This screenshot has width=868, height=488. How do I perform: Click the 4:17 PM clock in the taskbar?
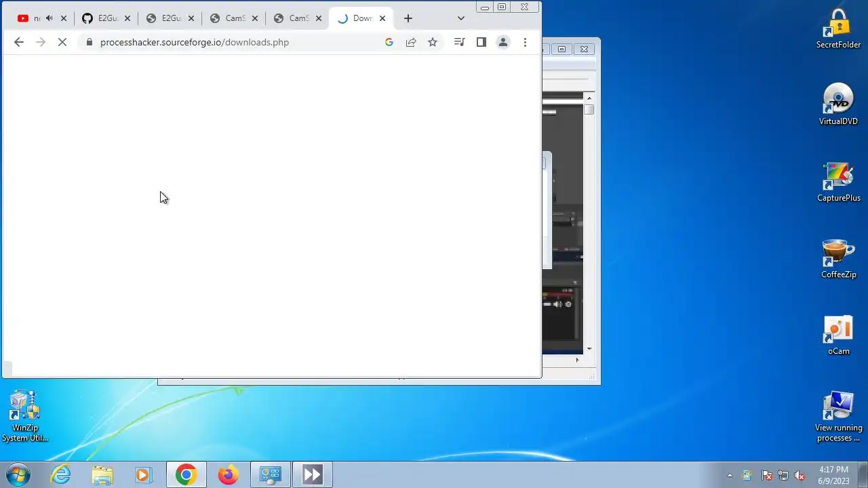point(833,474)
